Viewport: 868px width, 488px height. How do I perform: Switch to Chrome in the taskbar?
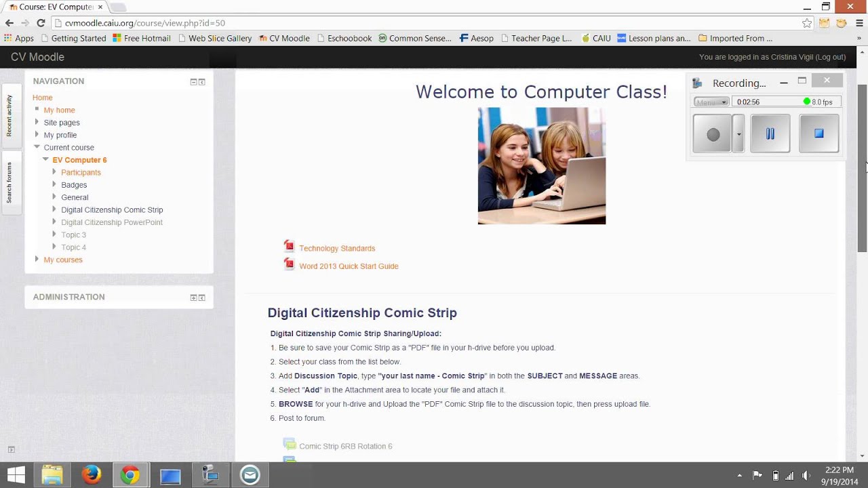130,475
